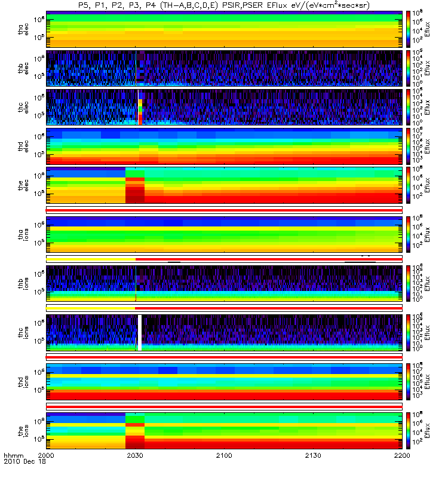Click the Eflux label beside thd ions color bar
The image size is (448, 478).
pos(427,382)
